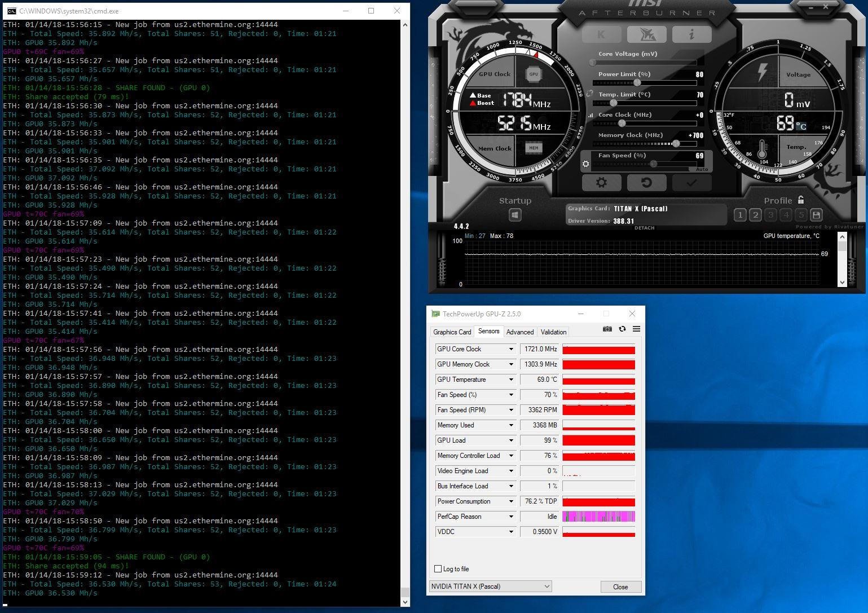868x613 pixels.
Task: Click the bars icon beside Core Clock
Action: pyautogui.click(x=591, y=115)
